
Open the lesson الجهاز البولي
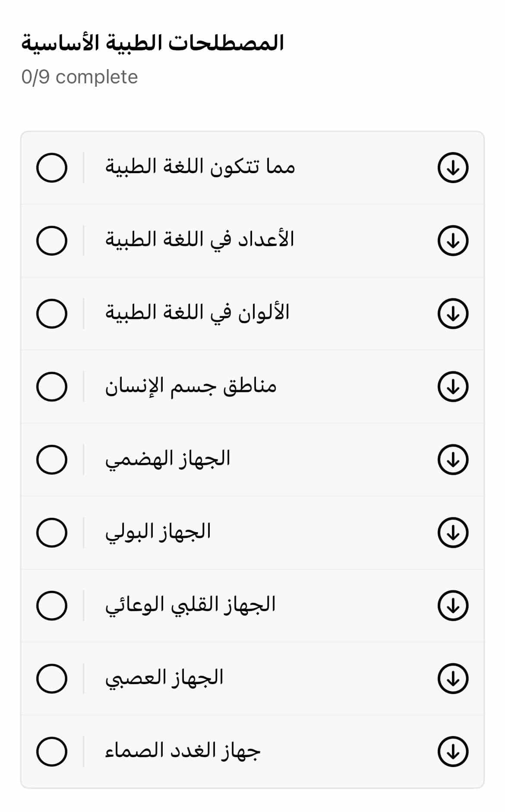coord(158,532)
